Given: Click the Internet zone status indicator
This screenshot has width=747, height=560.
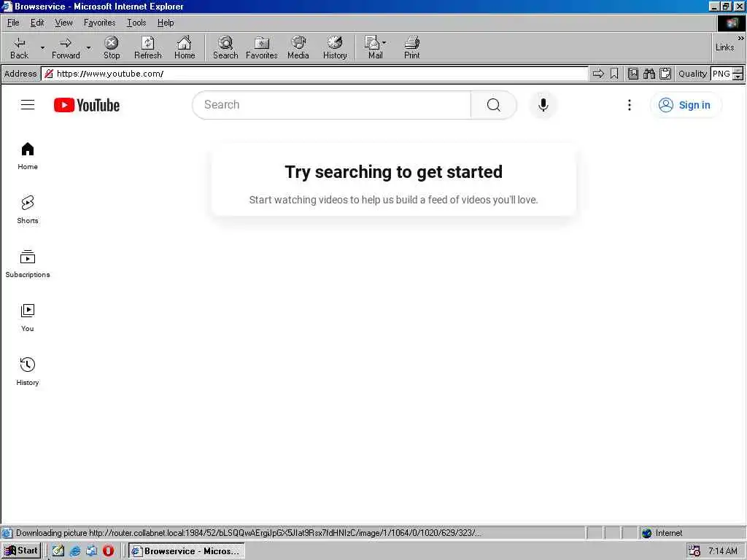Looking at the screenshot, I should (662, 533).
